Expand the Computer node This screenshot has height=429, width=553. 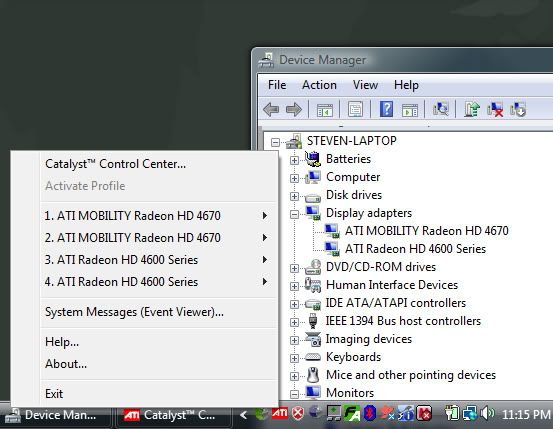(x=294, y=178)
